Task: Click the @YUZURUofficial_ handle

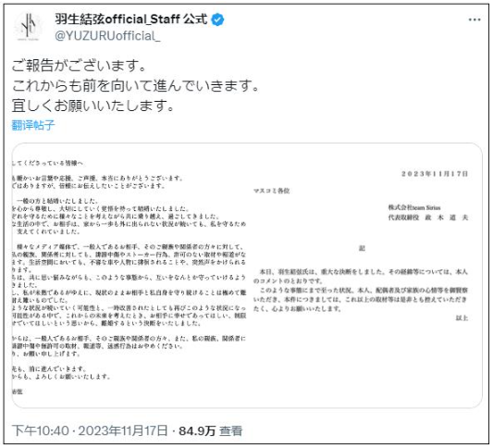Action: click(x=107, y=36)
